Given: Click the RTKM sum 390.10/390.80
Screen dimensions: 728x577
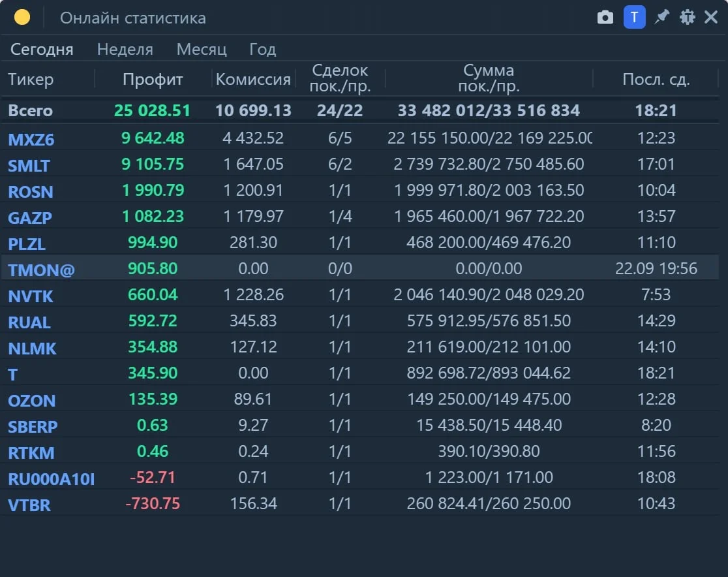Looking at the screenshot, I should 489,451.
